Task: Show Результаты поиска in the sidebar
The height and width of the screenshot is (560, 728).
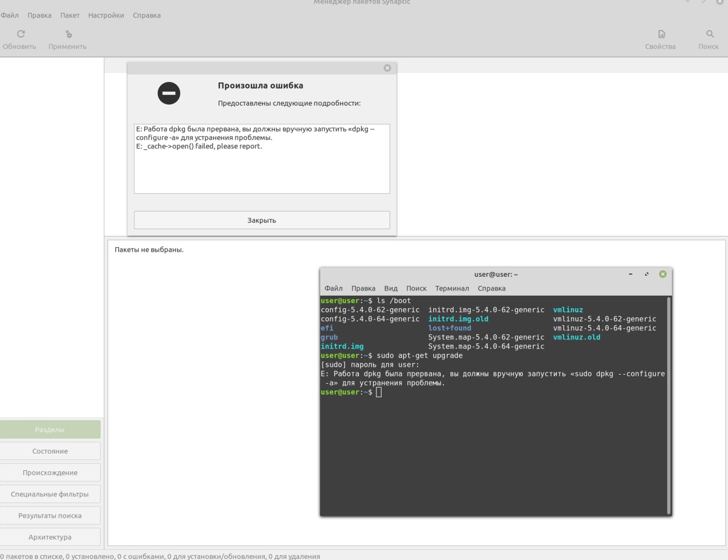Action: click(50, 516)
